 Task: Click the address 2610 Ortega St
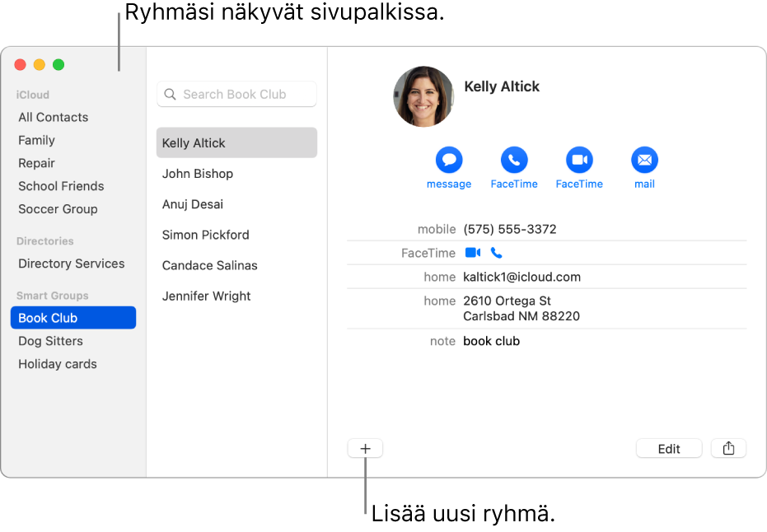507,301
